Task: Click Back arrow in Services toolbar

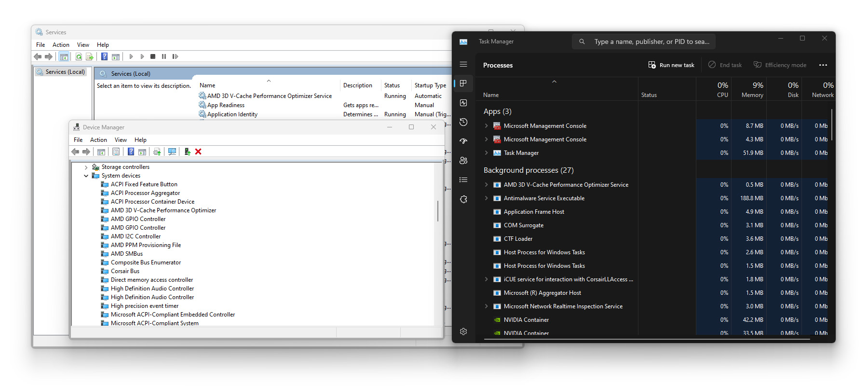Action: click(x=38, y=56)
